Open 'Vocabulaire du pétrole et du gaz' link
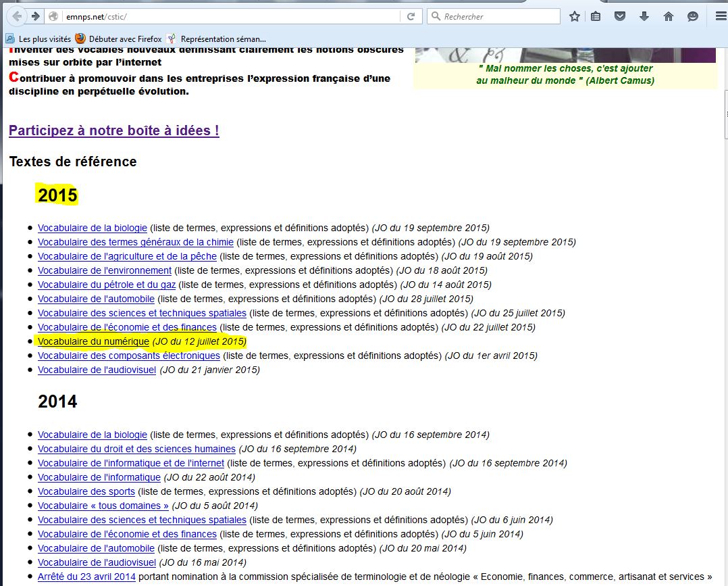 pyautogui.click(x=107, y=285)
